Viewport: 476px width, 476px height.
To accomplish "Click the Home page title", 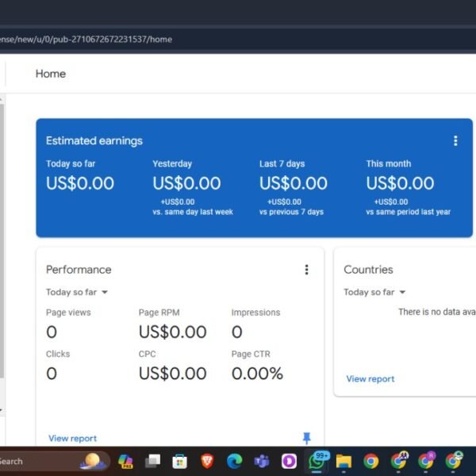I will [x=51, y=74].
